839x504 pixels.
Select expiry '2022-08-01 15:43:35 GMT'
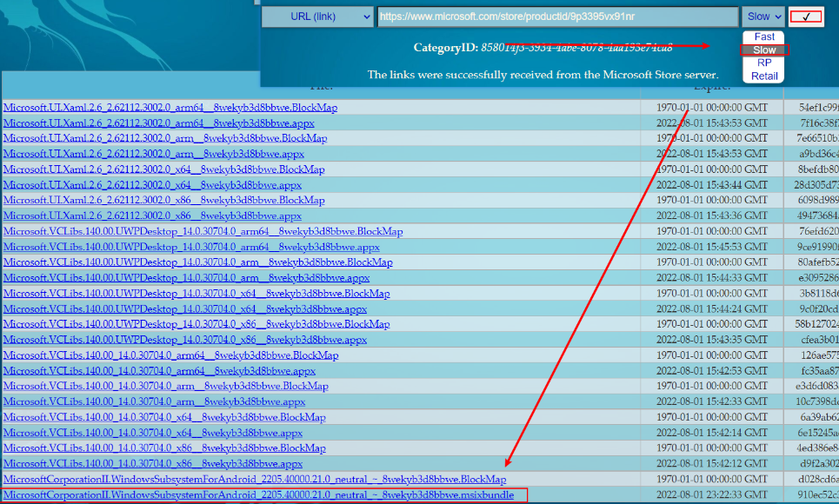(x=712, y=340)
